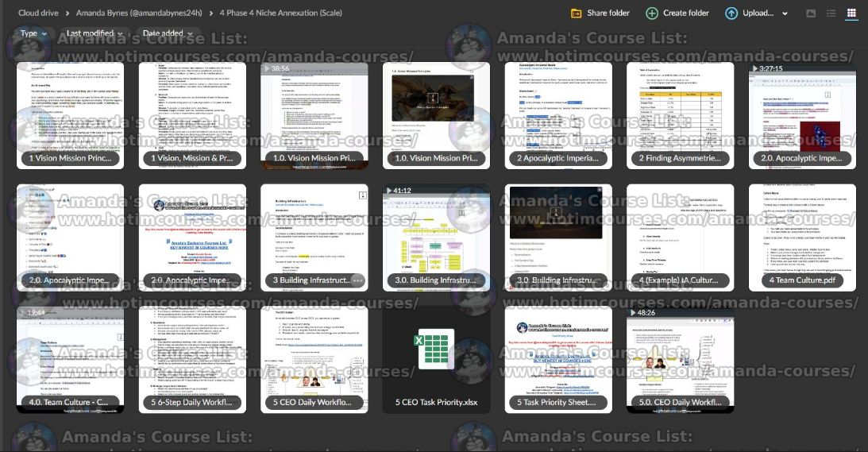Switch to media discovery image view

[810, 14]
